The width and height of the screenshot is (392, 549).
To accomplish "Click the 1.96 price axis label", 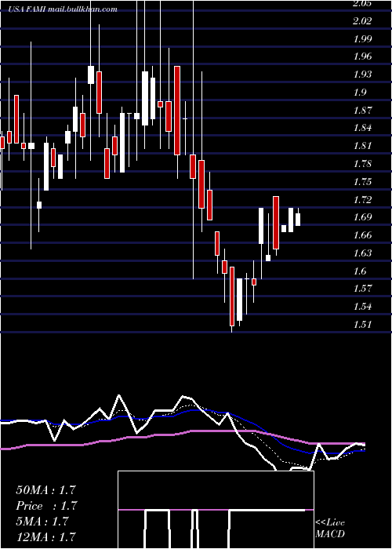I will pyautogui.click(x=361, y=56).
